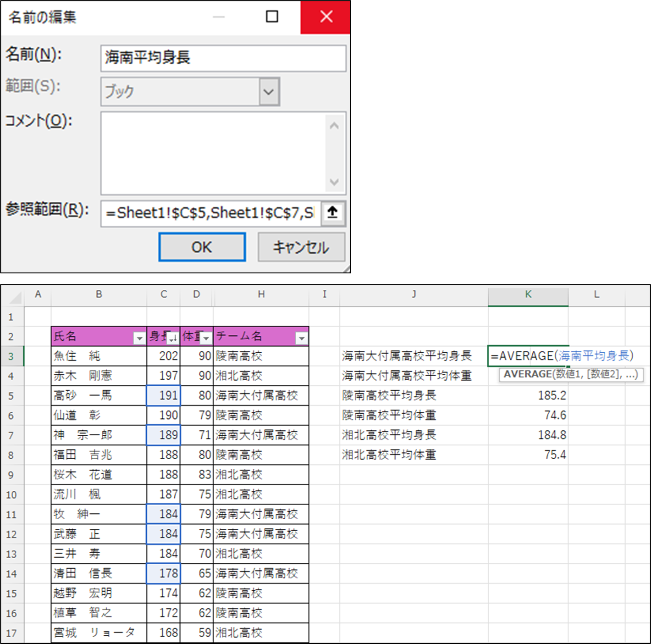Select column L header
The image size is (651, 644).
pos(596,294)
